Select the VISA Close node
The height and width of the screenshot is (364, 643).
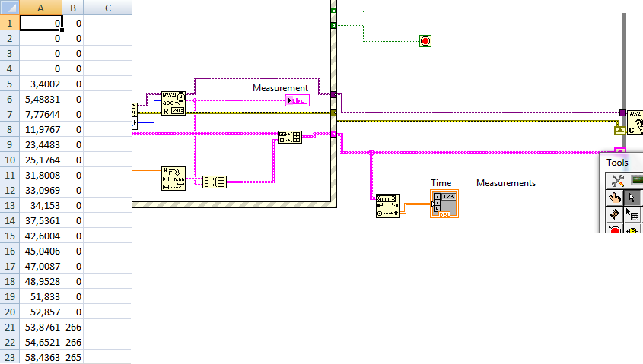pyautogui.click(x=635, y=122)
